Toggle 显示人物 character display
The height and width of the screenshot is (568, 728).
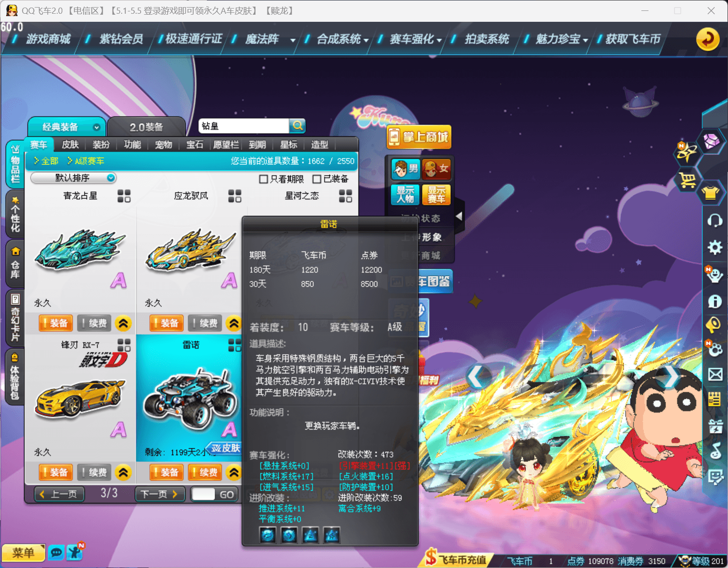coord(406,195)
